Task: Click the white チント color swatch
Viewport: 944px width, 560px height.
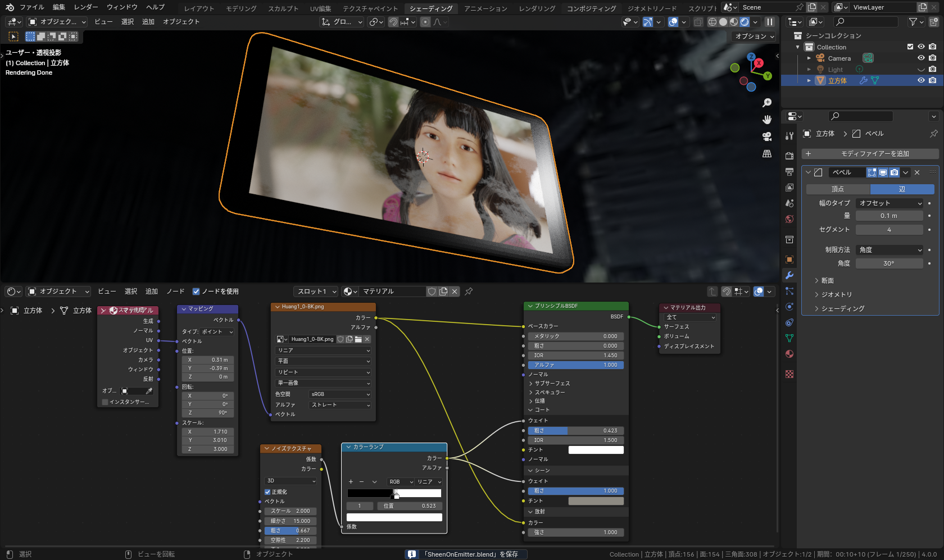Action: [x=596, y=450]
